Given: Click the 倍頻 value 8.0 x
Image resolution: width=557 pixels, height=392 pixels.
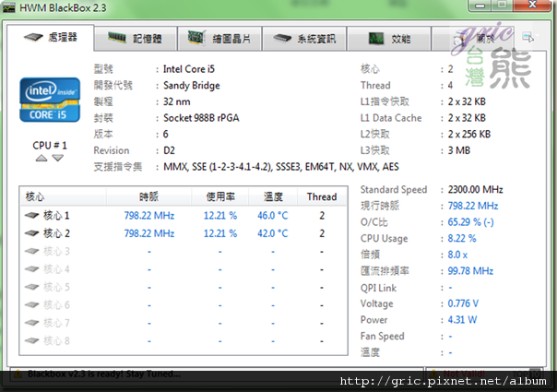Looking at the screenshot, I should [x=457, y=255].
